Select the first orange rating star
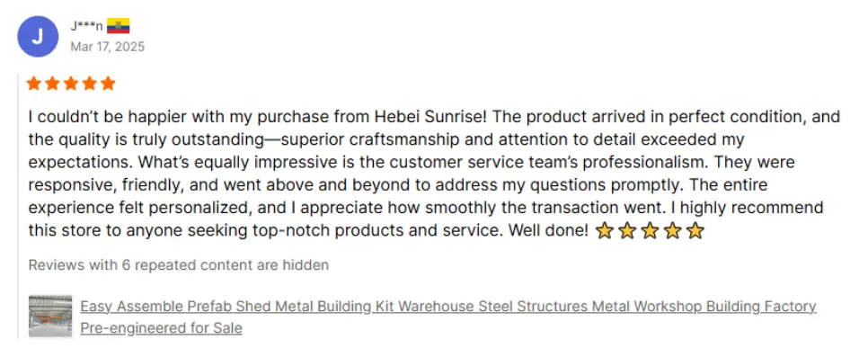The height and width of the screenshot is (348, 868). (x=34, y=84)
